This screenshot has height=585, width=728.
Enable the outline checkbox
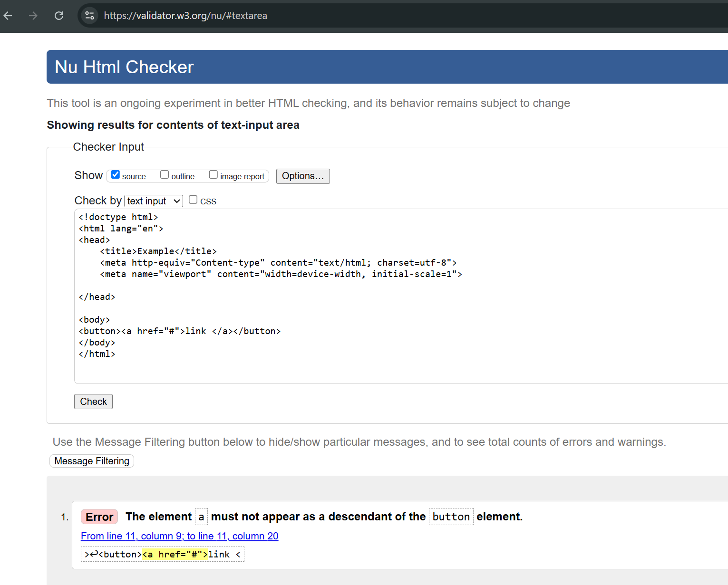pyautogui.click(x=165, y=174)
